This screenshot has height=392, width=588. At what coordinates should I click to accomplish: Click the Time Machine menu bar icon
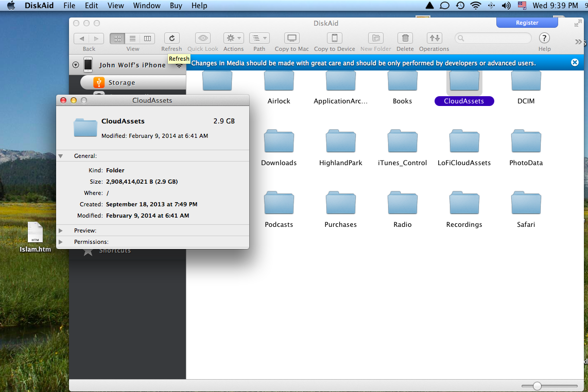pos(460,5)
